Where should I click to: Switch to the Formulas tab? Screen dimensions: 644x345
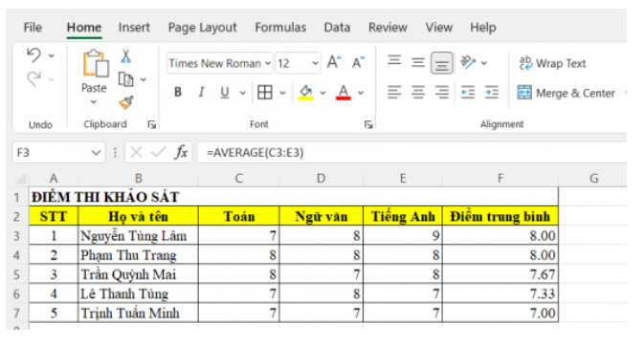click(x=280, y=28)
